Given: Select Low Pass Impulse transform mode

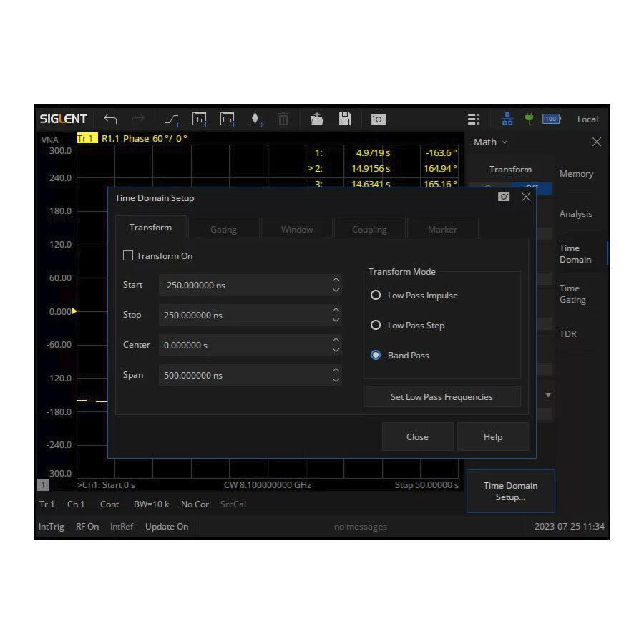Looking at the screenshot, I should (x=376, y=296).
